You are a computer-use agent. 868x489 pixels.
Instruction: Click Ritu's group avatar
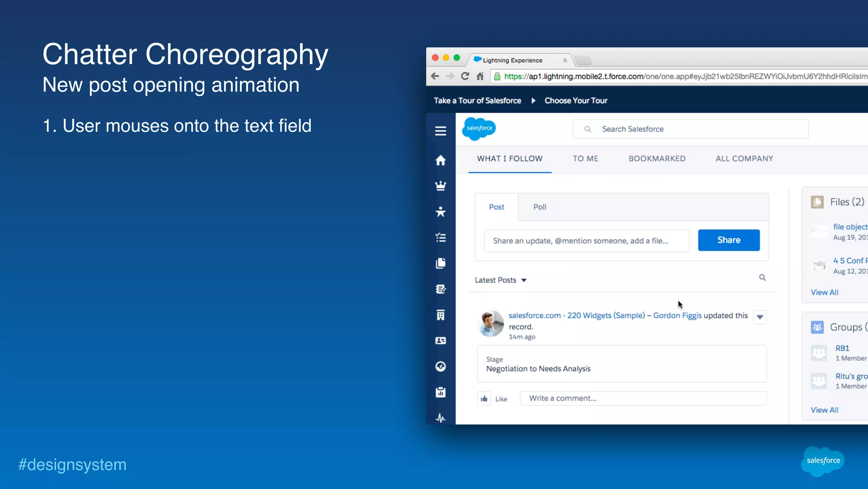[818, 381]
